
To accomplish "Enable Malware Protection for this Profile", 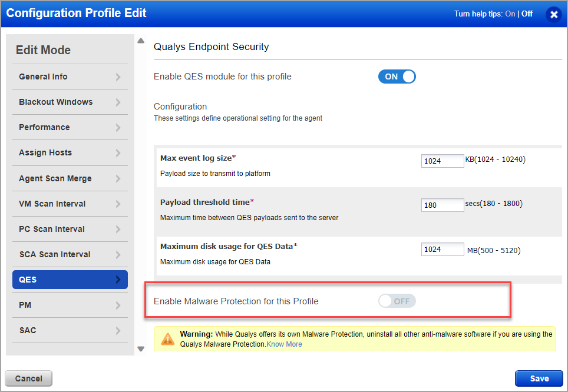I will [397, 301].
